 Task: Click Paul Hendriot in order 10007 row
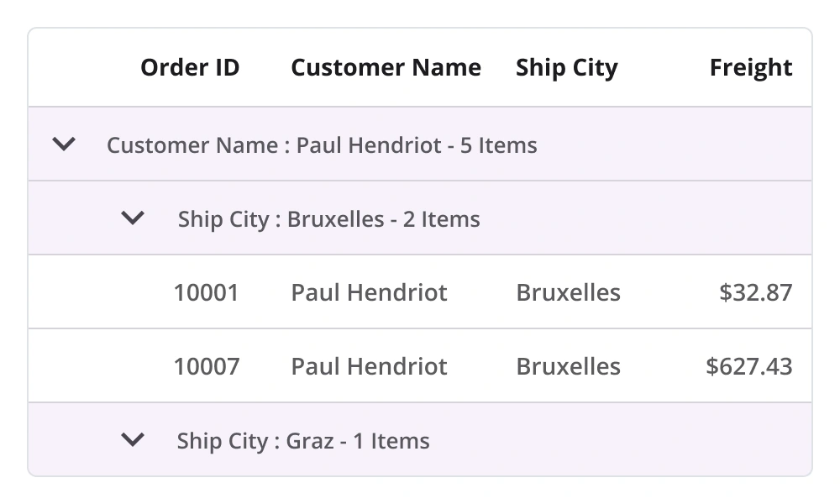[369, 366]
